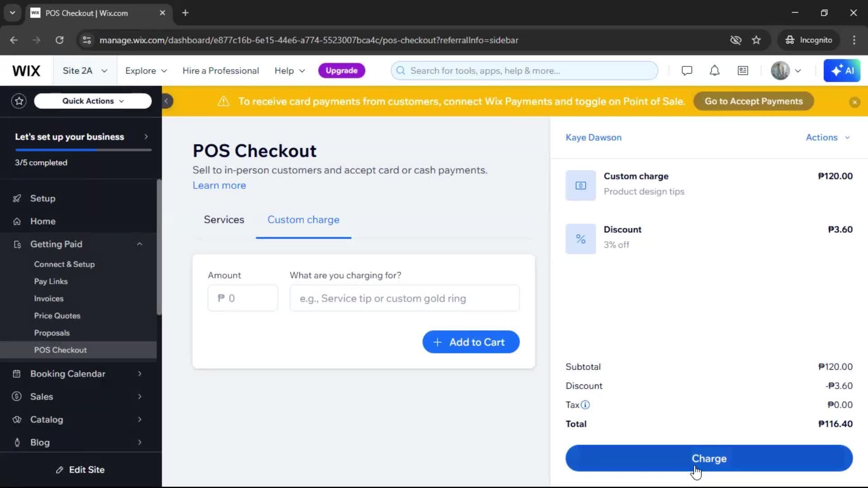Image resolution: width=868 pixels, height=488 pixels.
Task: Expand the Catalog submenu
Action: click(140, 420)
